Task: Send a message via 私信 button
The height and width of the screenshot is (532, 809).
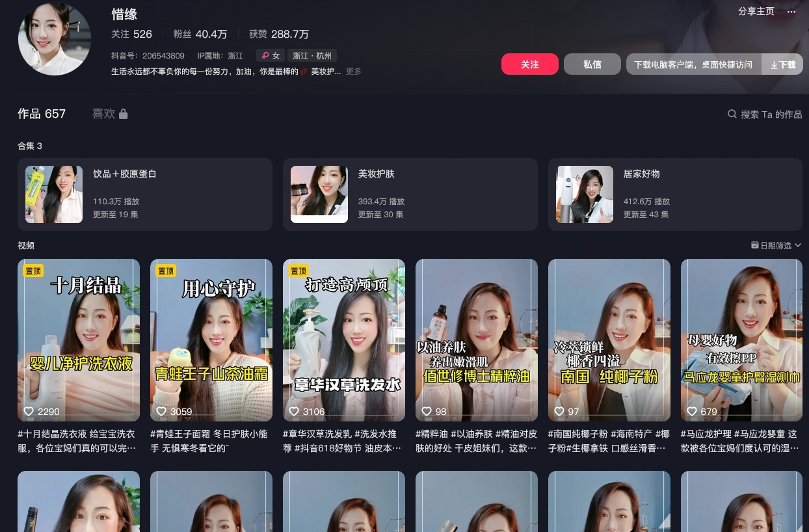Action: point(592,64)
